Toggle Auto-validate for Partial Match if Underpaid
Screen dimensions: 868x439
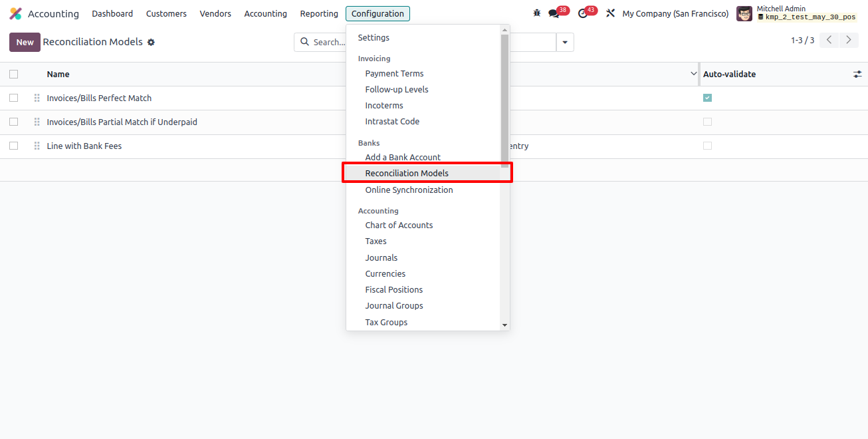(x=707, y=122)
